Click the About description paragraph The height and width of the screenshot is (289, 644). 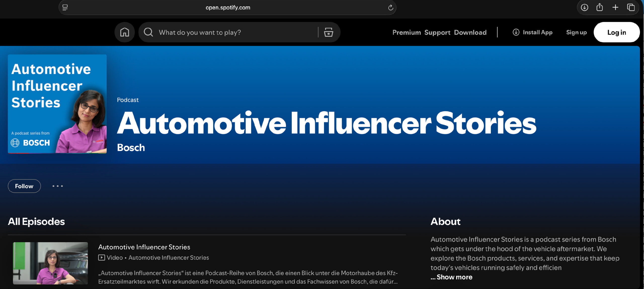[525, 253]
